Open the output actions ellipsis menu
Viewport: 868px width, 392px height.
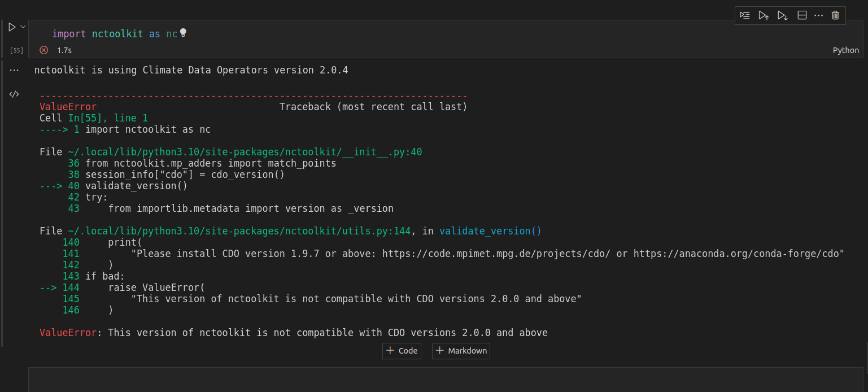15,71
